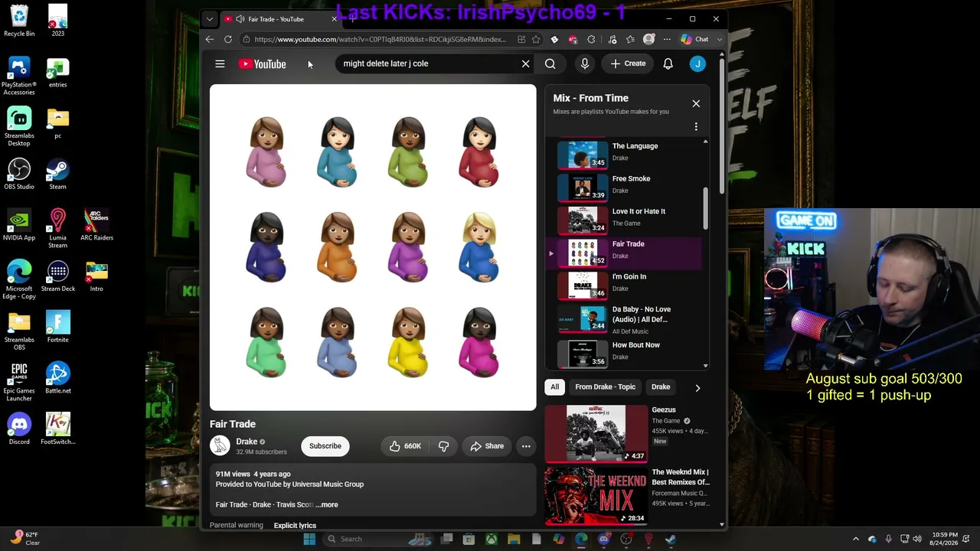The height and width of the screenshot is (551, 980).
Task: Clear the YouTube search query
Action: 525,64
